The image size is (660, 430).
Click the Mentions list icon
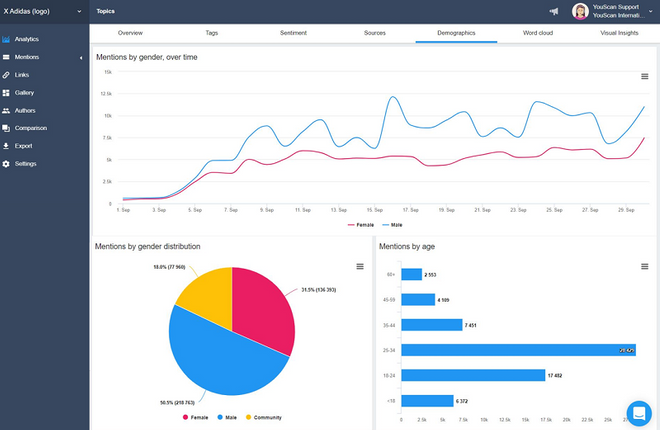(6, 57)
